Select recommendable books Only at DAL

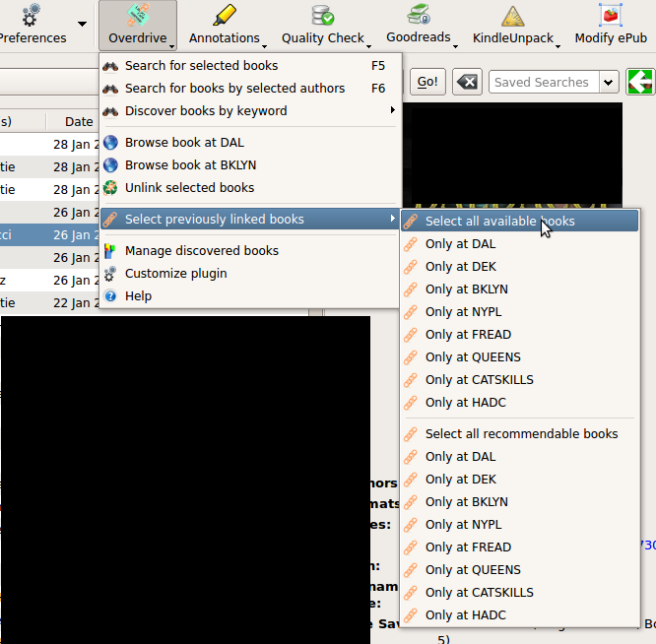click(x=520, y=457)
